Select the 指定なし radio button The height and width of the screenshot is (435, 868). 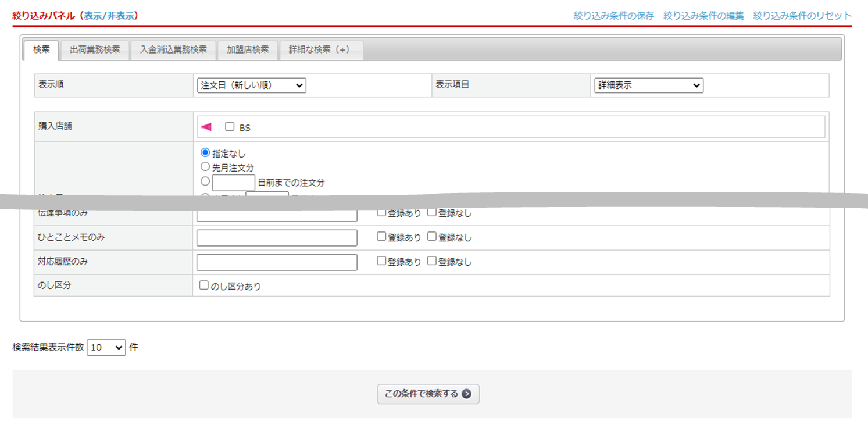[x=205, y=153]
